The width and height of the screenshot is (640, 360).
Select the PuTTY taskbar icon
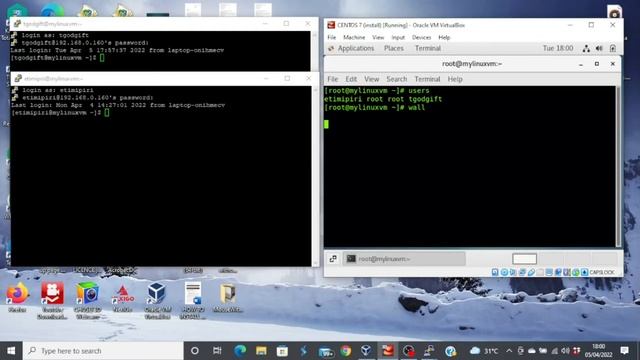pos(429,351)
